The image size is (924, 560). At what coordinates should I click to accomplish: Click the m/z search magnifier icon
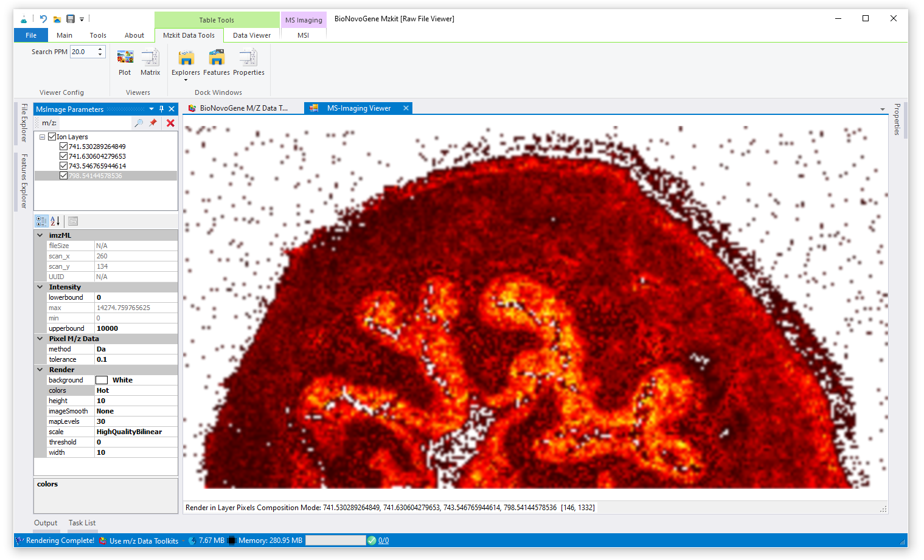click(x=139, y=123)
